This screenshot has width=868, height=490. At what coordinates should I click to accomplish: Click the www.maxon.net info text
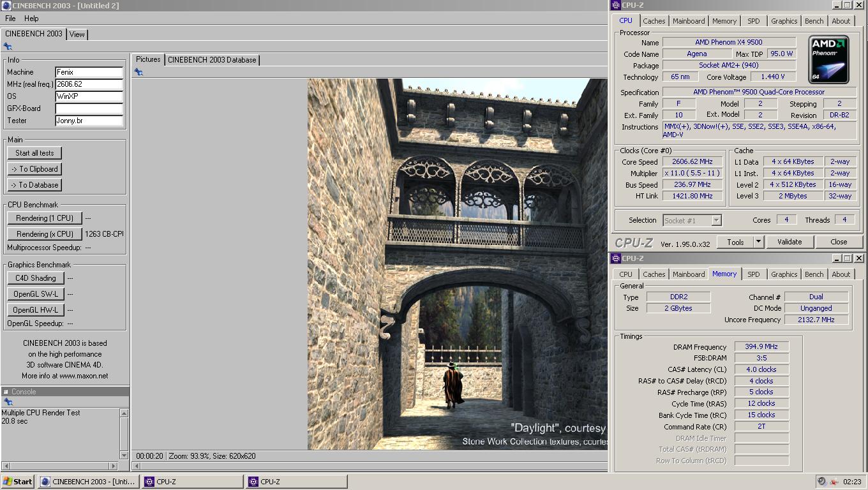click(x=84, y=376)
